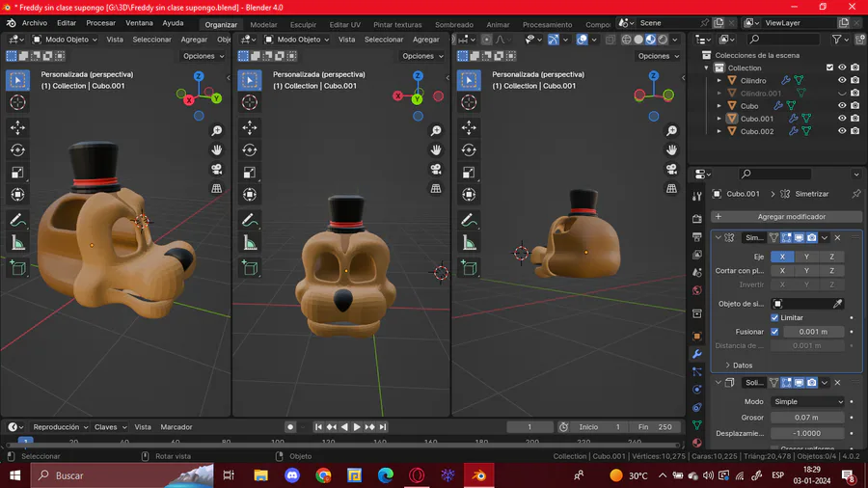
Task: Adjust the Fusionar 0.001 m value
Action: [x=813, y=332]
